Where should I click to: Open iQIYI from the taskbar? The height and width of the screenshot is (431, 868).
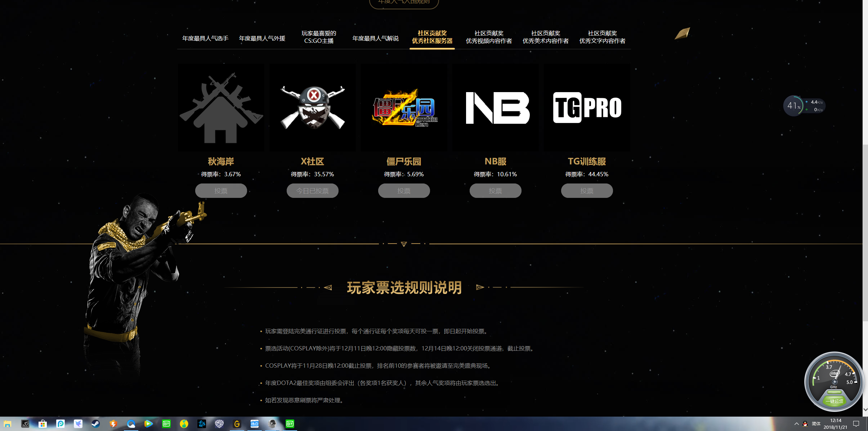coord(166,423)
